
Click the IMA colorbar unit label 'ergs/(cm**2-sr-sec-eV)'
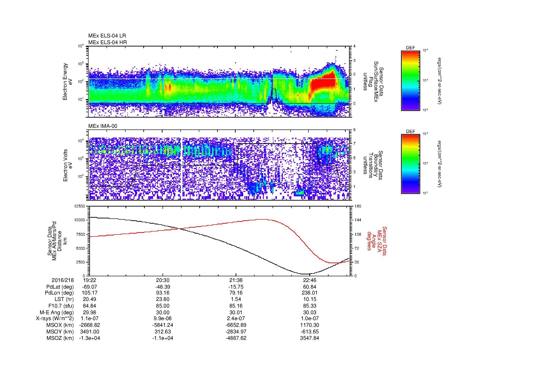(440, 164)
